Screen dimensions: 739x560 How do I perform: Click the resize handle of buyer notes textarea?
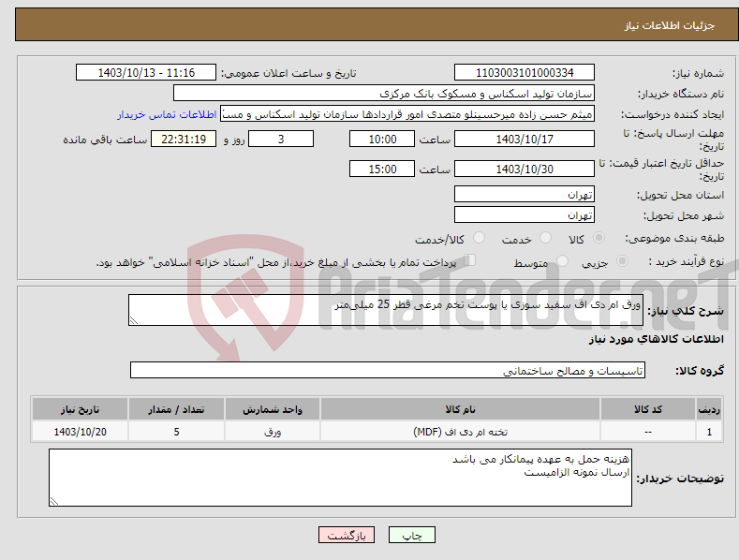click(54, 502)
